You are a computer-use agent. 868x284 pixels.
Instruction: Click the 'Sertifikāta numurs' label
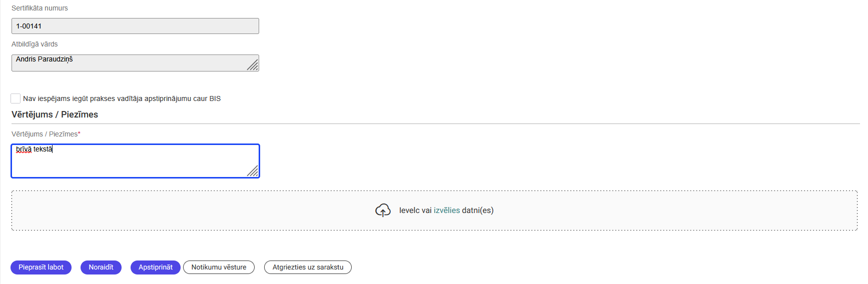40,8
